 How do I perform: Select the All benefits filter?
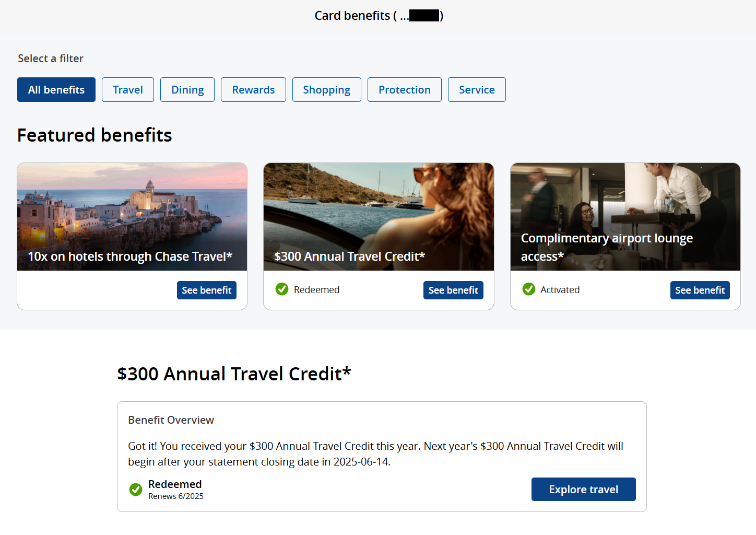[56, 90]
